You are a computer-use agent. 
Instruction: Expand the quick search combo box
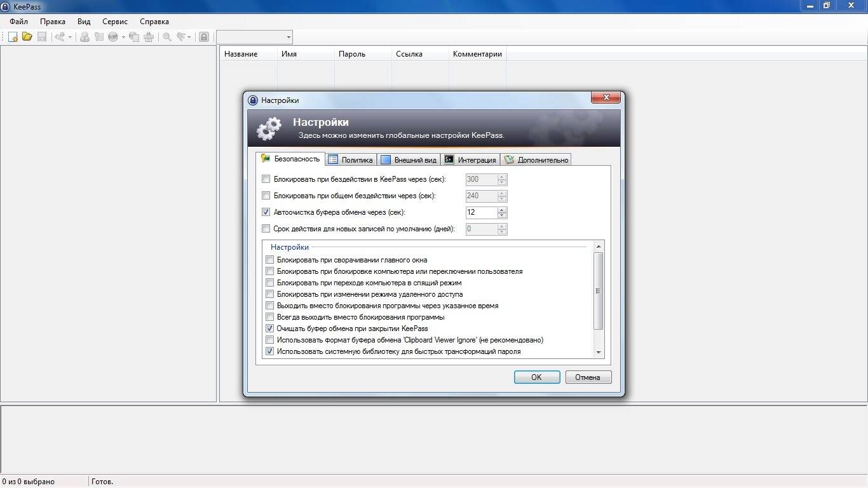288,37
